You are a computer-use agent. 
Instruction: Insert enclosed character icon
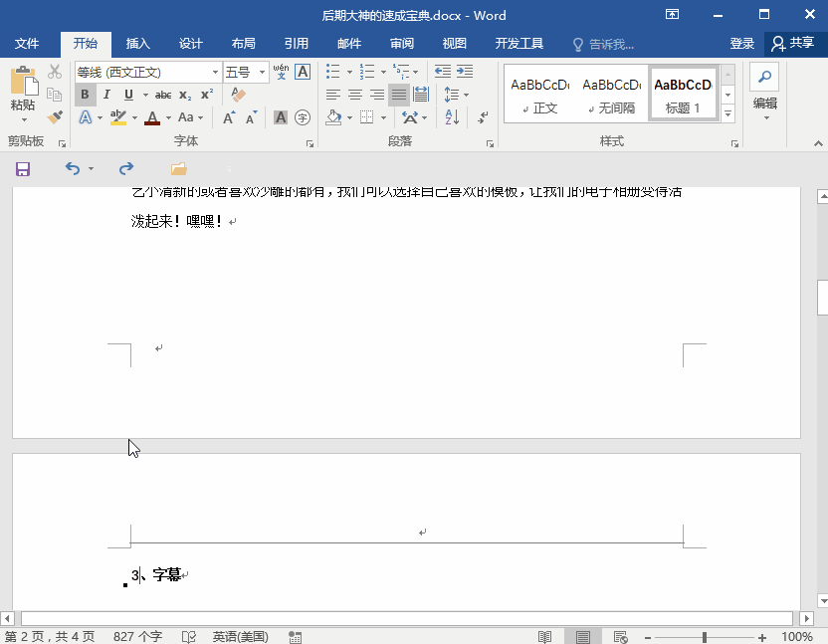click(303, 117)
